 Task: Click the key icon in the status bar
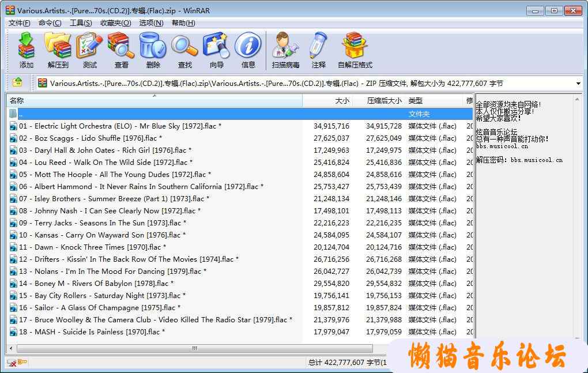(22, 362)
